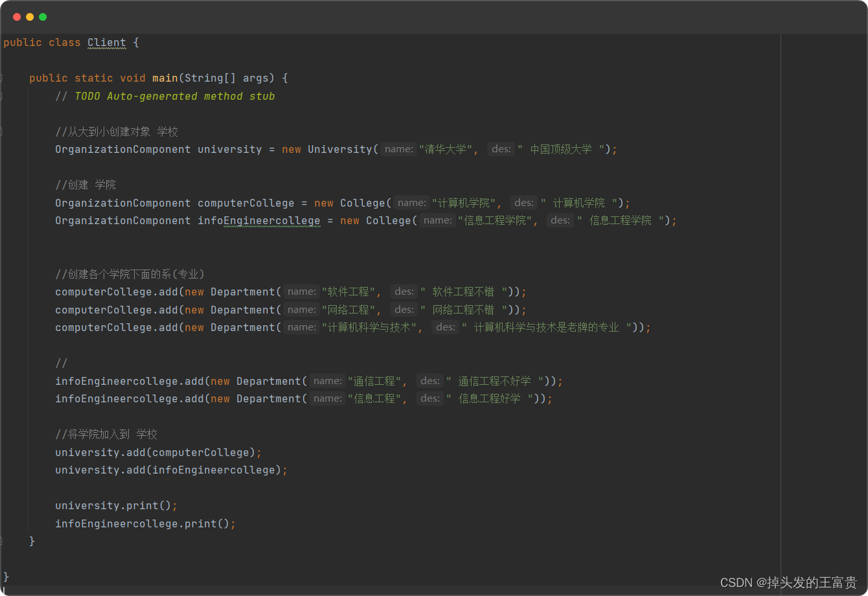Click the name: hint before "清华大学"
The height and width of the screenshot is (596, 868).
click(x=398, y=150)
